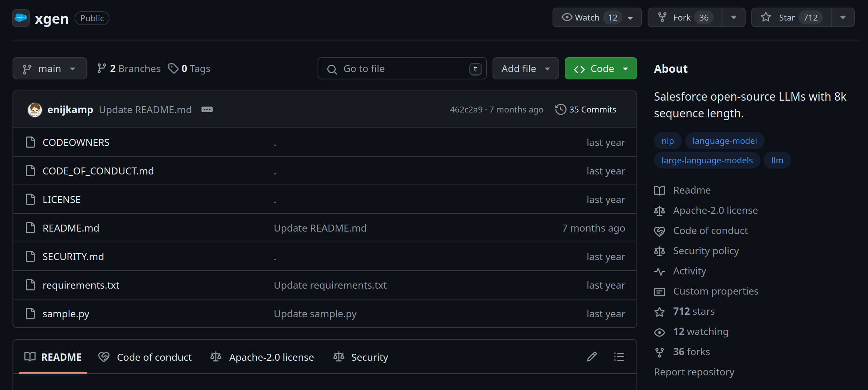Open the green Code dropdown
Image resolution: width=868 pixels, height=390 pixels.
point(601,69)
